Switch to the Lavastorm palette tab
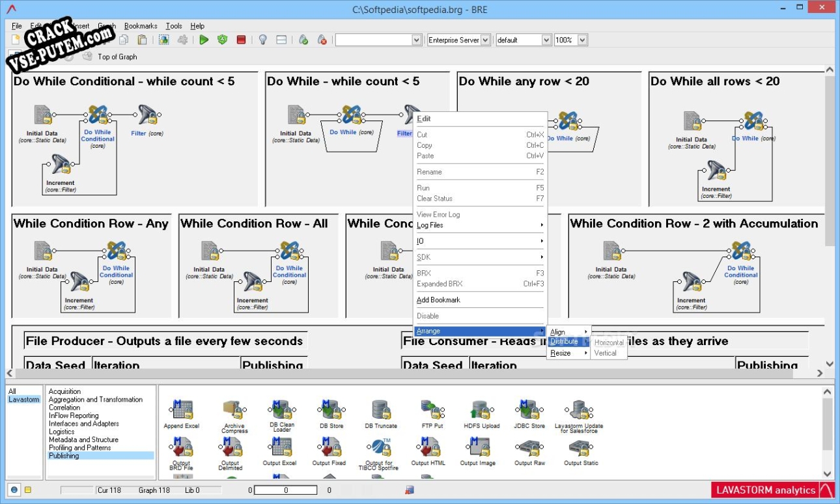 point(23,399)
